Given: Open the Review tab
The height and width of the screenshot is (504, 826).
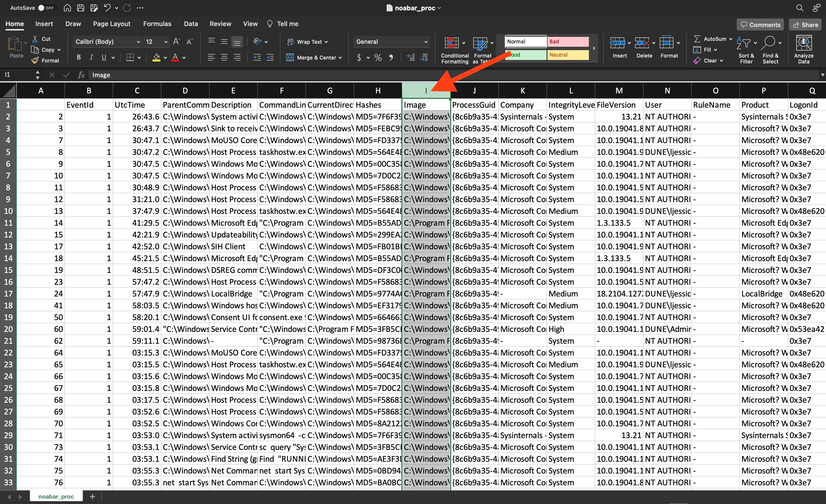Looking at the screenshot, I should (x=220, y=24).
